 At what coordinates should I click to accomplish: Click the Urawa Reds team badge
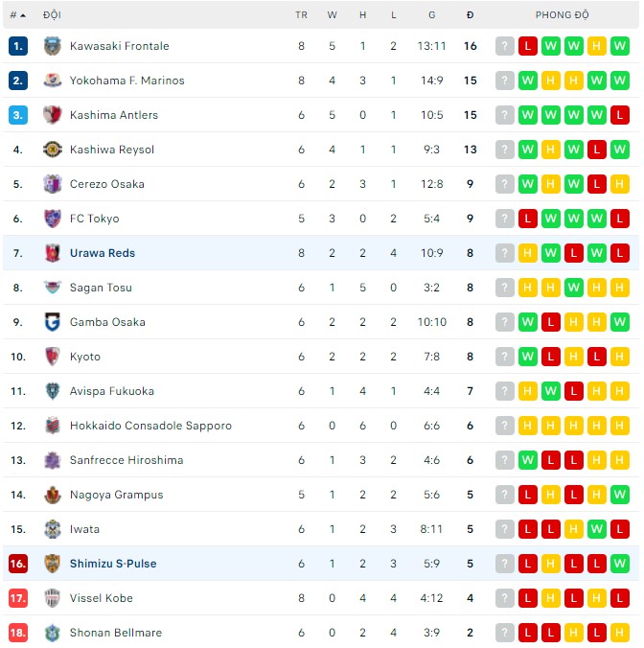pyautogui.click(x=53, y=253)
